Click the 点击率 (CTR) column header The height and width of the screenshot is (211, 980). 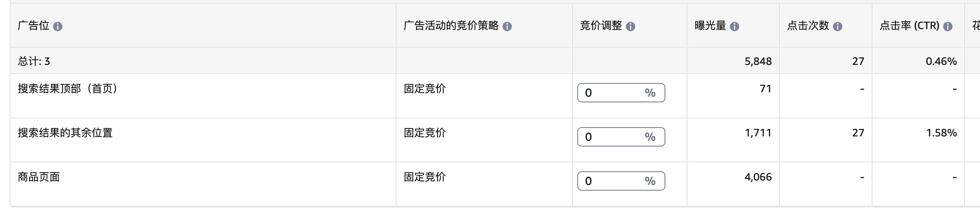pos(909,26)
